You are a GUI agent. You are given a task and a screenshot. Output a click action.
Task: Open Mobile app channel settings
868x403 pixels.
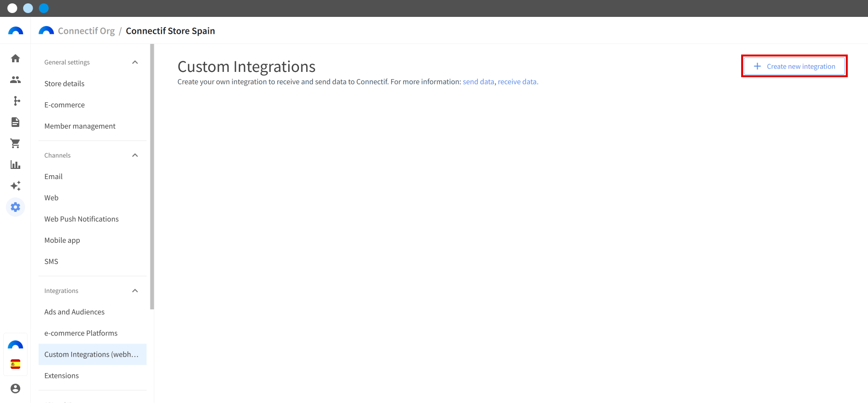pyautogui.click(x=93, y=240)
